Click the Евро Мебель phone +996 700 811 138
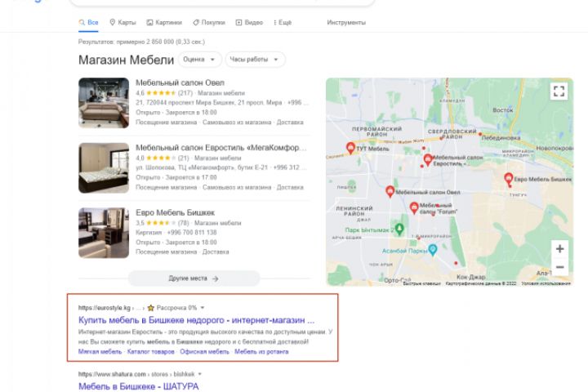The image size is (588, 392). click(x=192, y=233)
